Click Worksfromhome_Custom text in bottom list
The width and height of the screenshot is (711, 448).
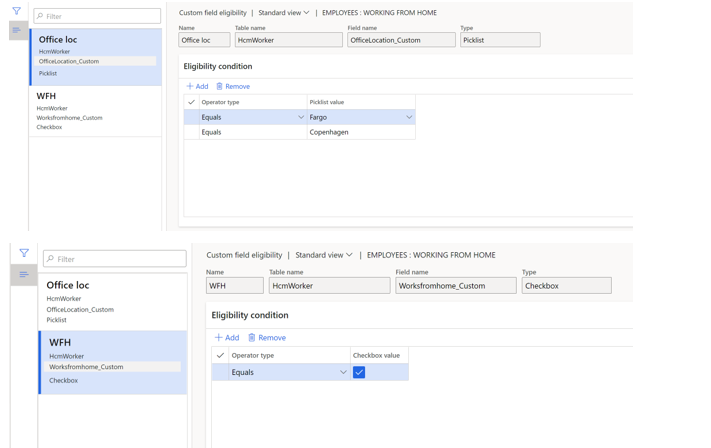86,366
